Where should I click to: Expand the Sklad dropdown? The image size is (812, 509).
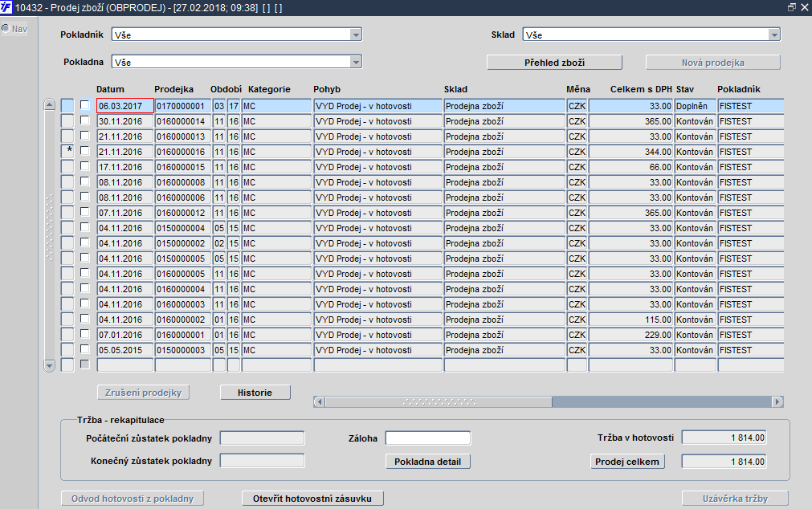coord(774,35)
